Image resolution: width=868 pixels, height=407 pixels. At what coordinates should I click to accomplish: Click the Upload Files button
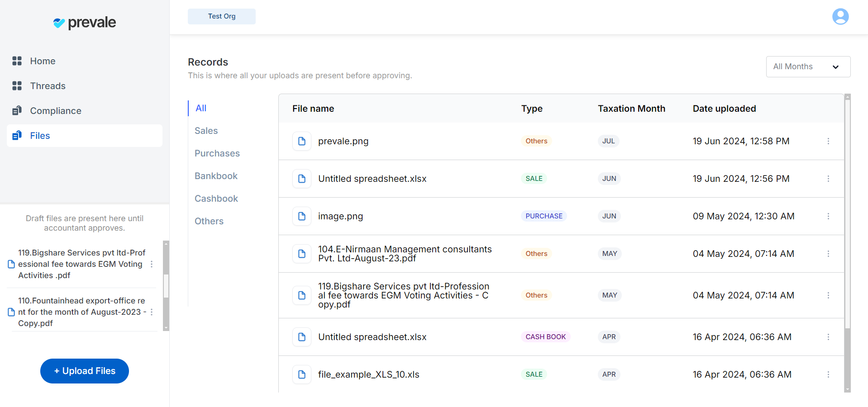85,371
